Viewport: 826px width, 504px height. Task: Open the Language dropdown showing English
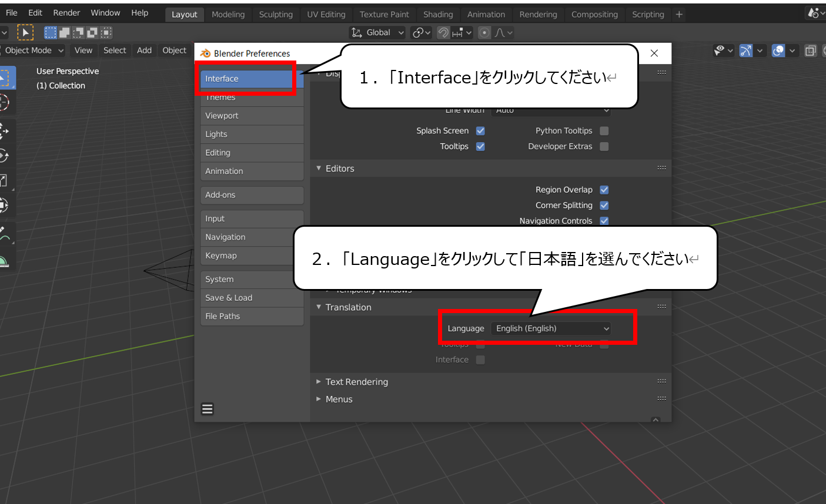coord(551,328)
